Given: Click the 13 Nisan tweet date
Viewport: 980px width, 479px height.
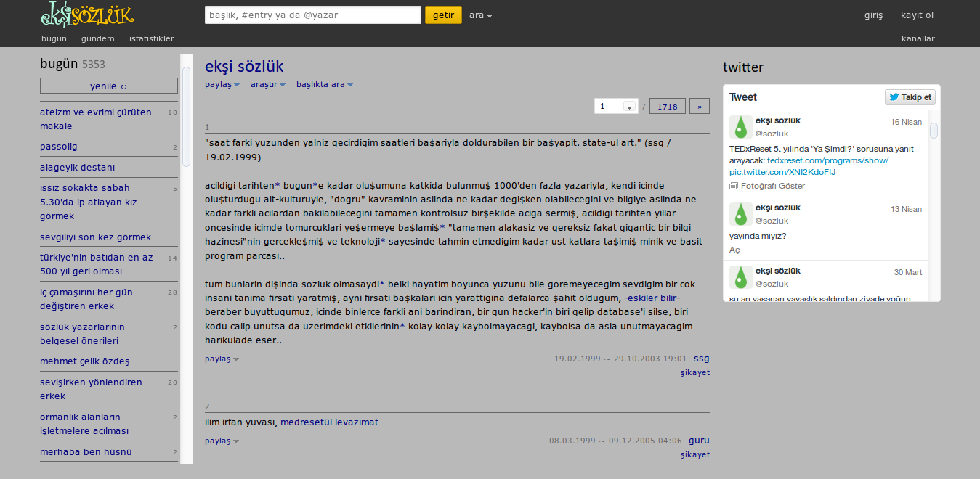Looking at the screenshot, I should click(907, 209).
